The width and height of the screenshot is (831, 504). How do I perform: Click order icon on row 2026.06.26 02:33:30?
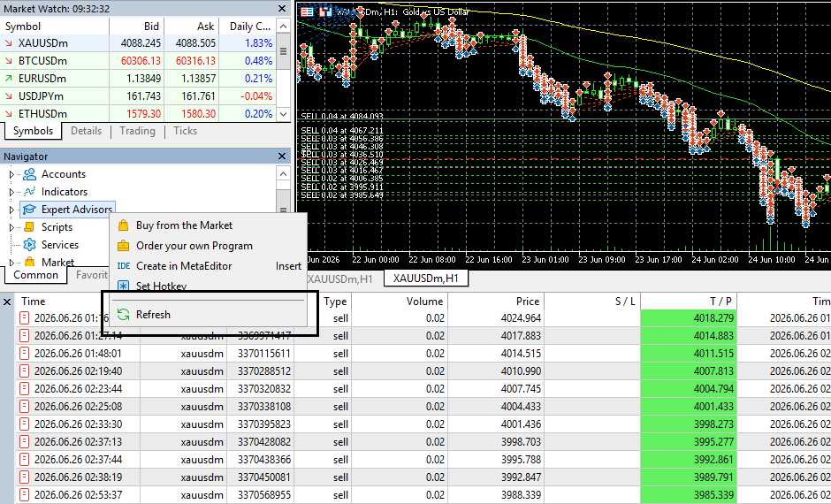(24, 424)
